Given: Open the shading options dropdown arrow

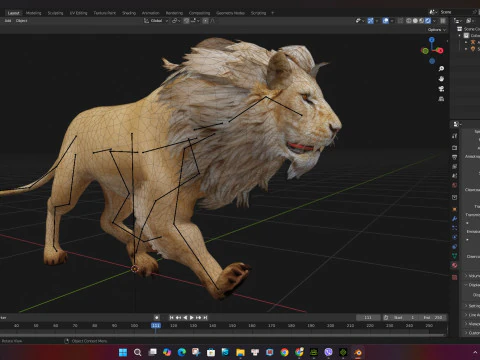Looking at the screenshot, I should coord(435,21).
